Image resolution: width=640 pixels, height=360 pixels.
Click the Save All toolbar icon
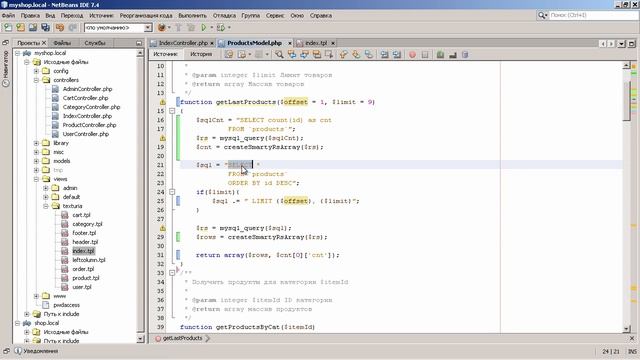click(46, 27)
